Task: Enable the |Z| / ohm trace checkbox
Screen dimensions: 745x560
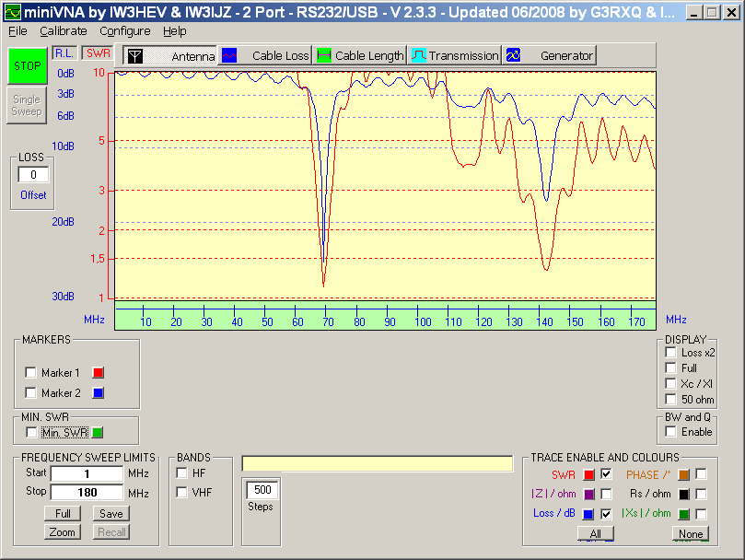Action: pos(606,495)
